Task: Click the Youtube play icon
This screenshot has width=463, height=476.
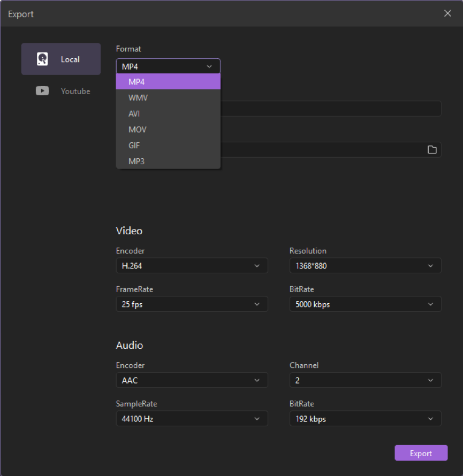Action: click(x=42, y=91)
